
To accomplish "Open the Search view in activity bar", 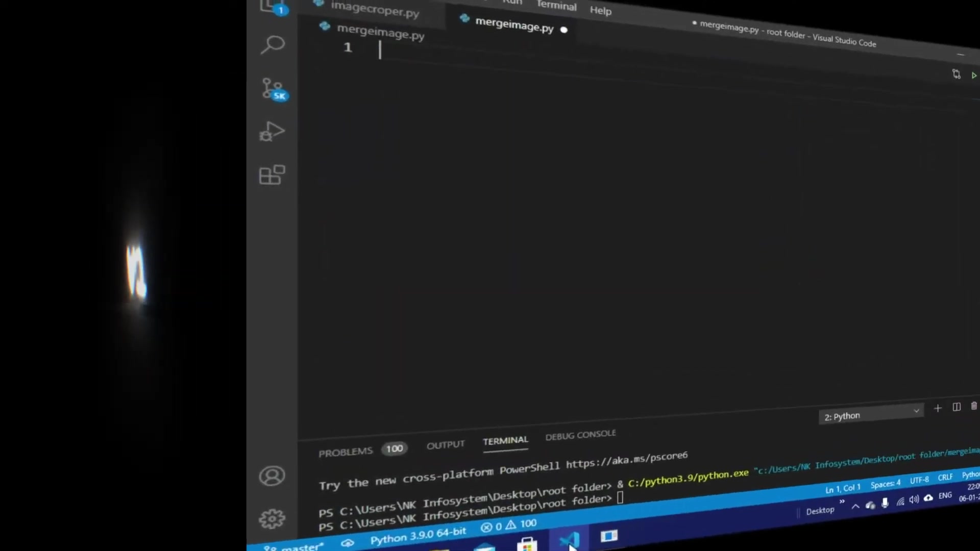I will click(x=272, y=44).
